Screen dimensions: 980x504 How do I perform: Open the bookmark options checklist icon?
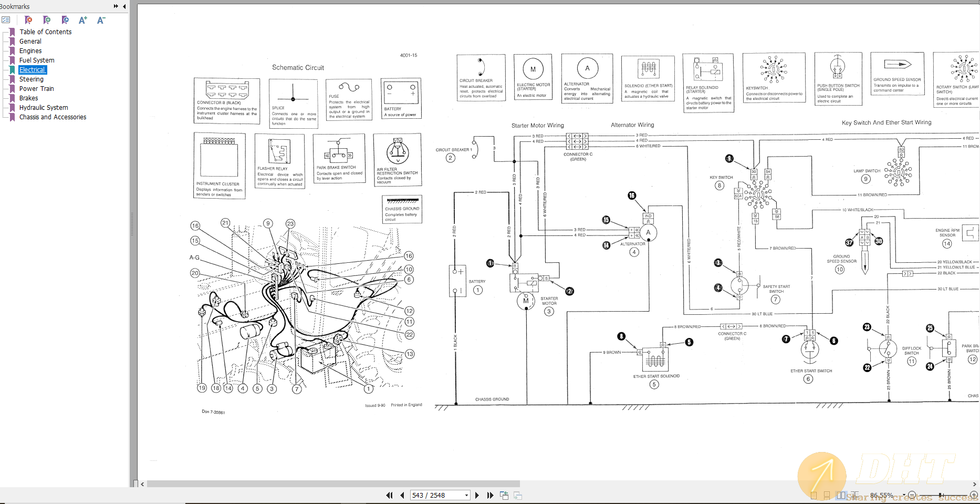6,19
